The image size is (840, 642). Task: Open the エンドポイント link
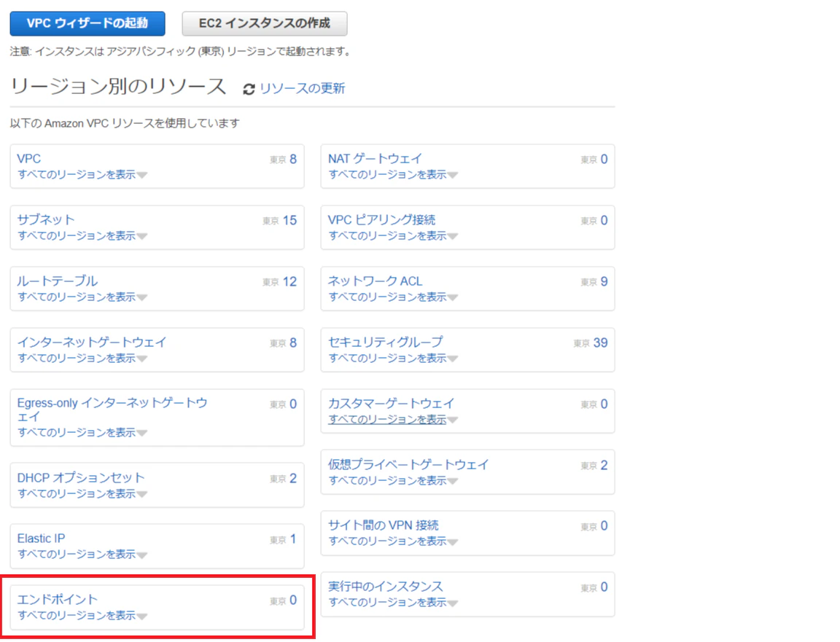(x=58, y=600)
